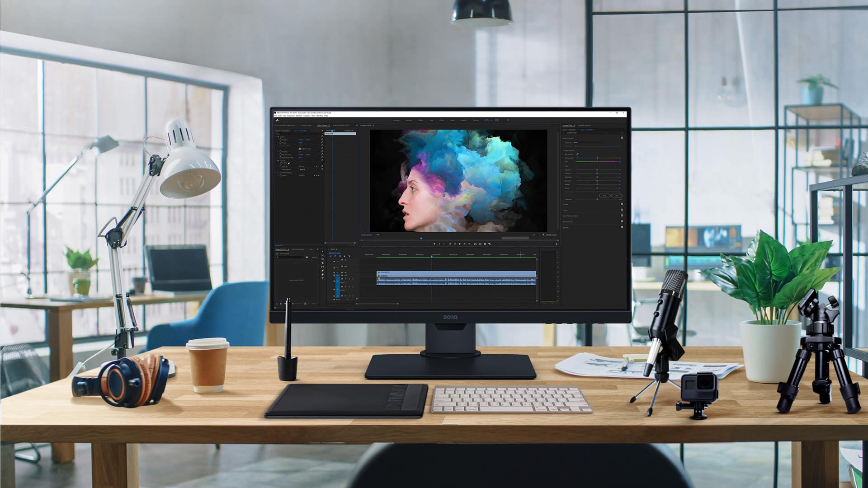Open Blend Mode dropdown showing Normal
This screenshot has width=868, height=488.
(302, 169)
